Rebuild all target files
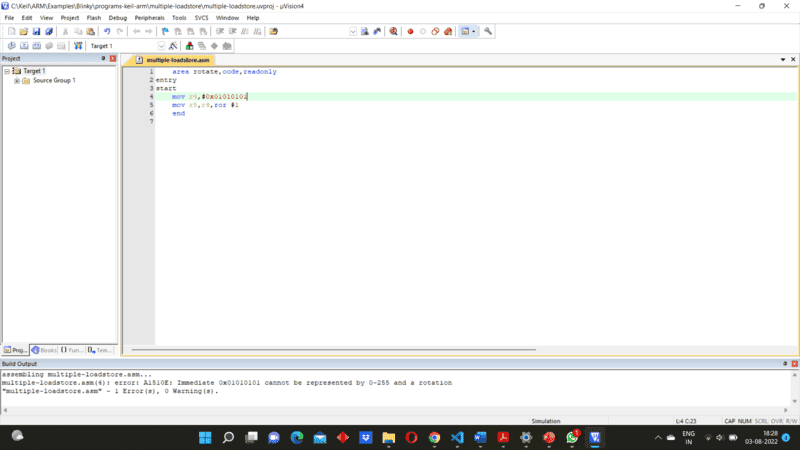 point(36,46)
